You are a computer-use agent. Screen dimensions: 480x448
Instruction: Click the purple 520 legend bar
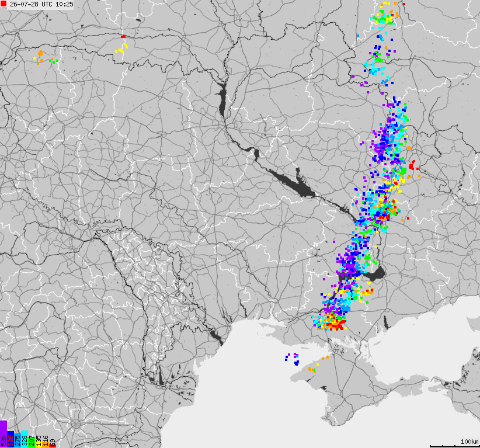[4, 434]
